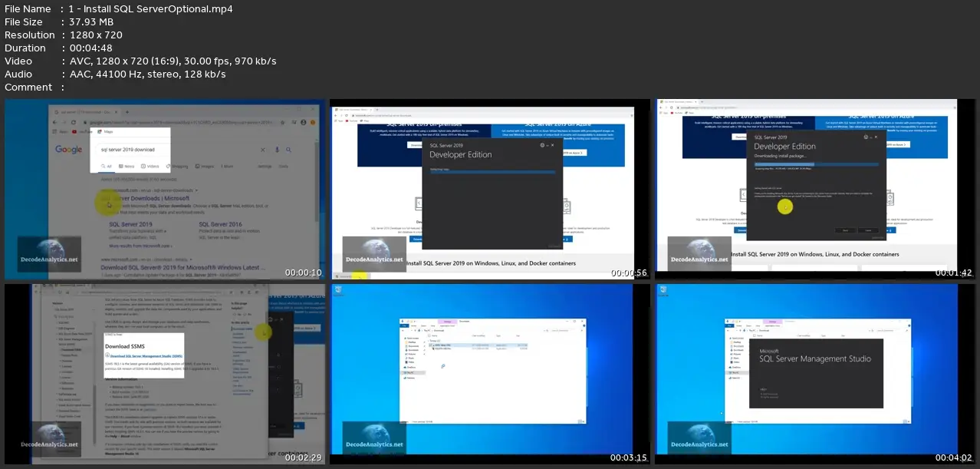Open the 'SQL Server Downloads | Microsoft' result
Screen dimensions: 980x469
click(x=145, y=198)
